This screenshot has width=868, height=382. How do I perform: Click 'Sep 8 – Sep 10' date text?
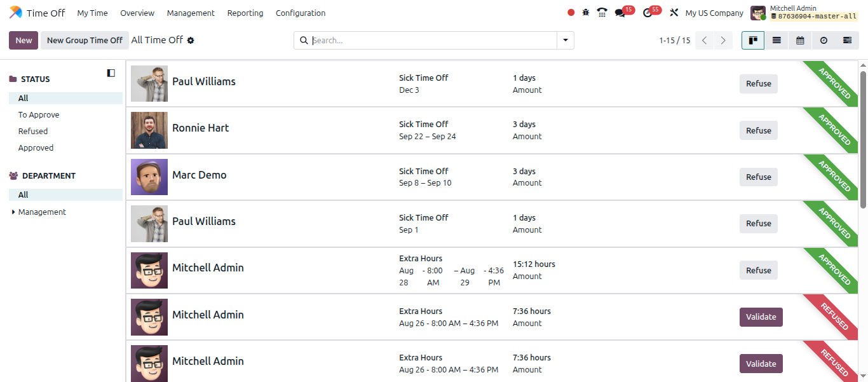pos(425,183)
